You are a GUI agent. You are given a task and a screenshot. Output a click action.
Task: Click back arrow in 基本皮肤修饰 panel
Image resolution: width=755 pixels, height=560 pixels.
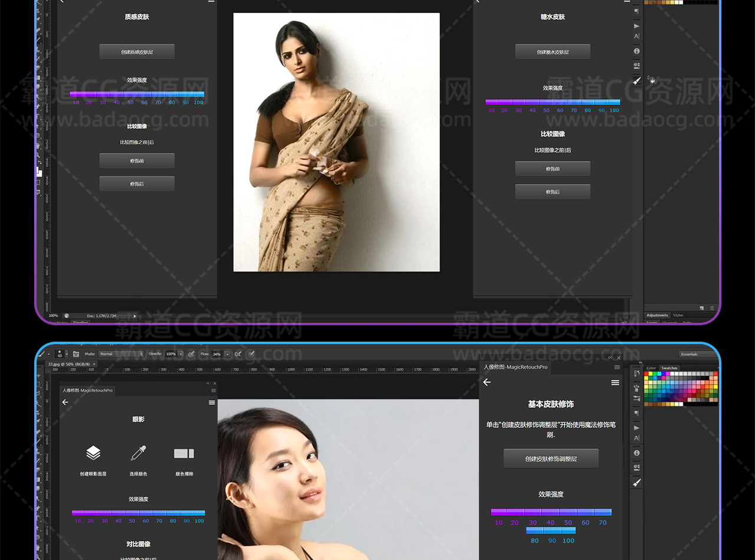[x=487, y=383]
